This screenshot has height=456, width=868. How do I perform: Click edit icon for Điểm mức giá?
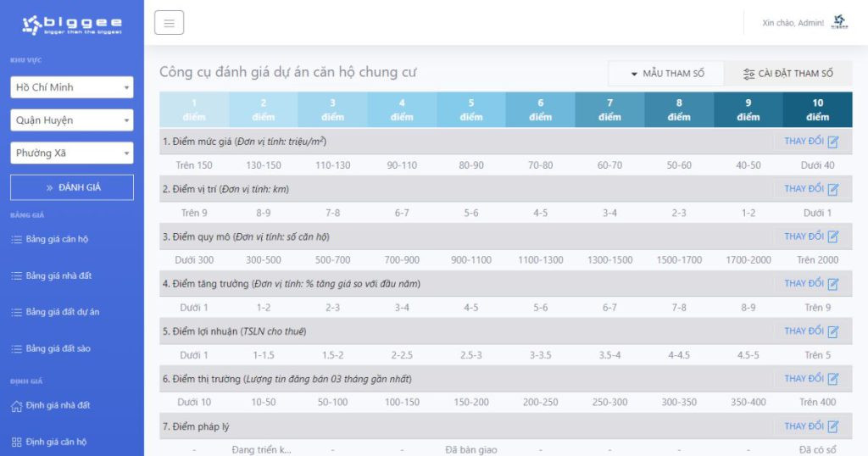(x=833, y=142)
